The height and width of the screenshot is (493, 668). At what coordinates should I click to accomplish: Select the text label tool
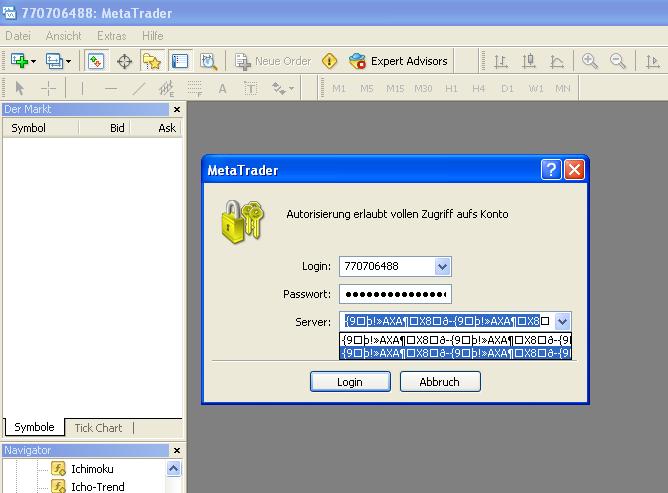click(x=250, y=89)
